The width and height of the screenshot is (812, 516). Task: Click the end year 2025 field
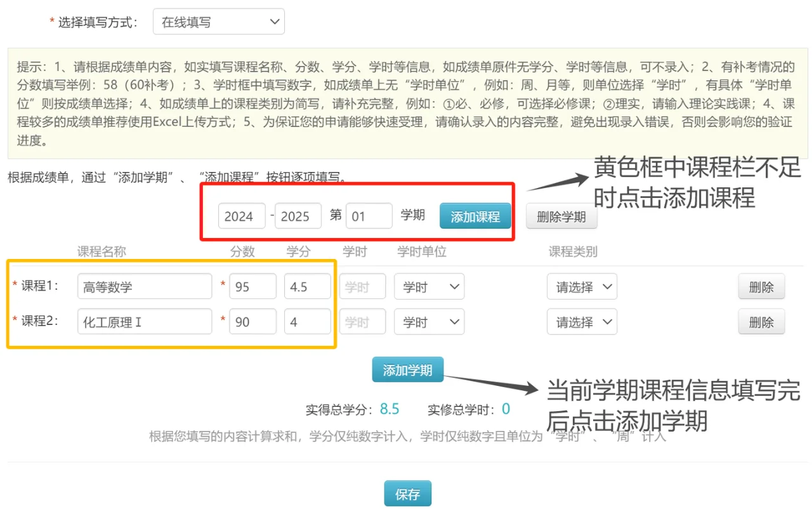298,216
